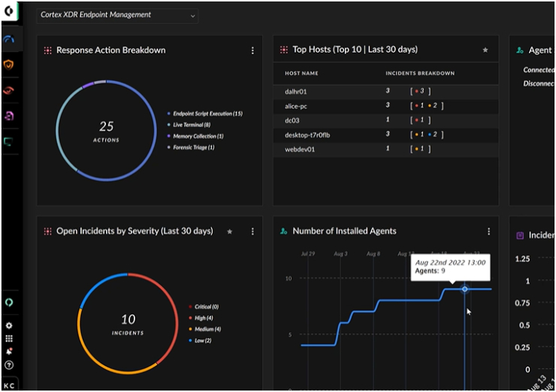Viewport: 556px width, 392px height.
Task: Open the orange shield sidebar icon
Action: 9,65
